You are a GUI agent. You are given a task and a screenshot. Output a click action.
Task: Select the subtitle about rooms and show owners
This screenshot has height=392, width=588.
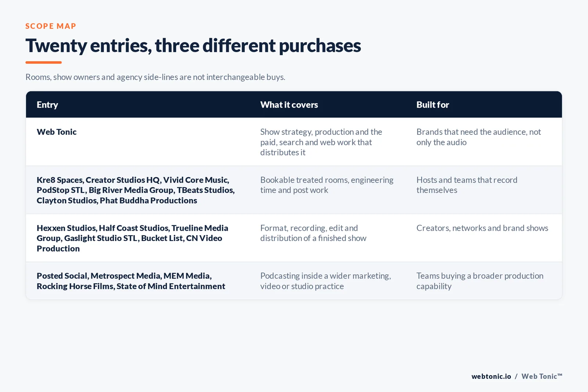click(x=155, y=77)
